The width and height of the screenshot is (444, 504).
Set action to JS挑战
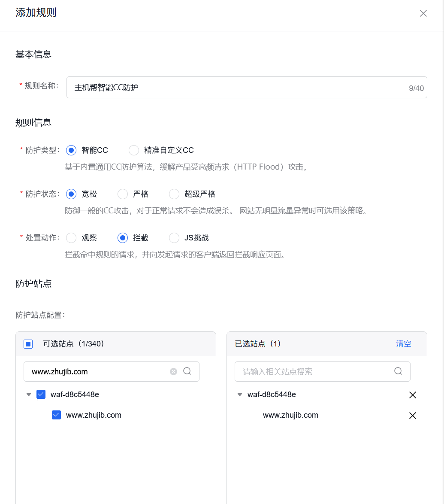pos(174,238)
